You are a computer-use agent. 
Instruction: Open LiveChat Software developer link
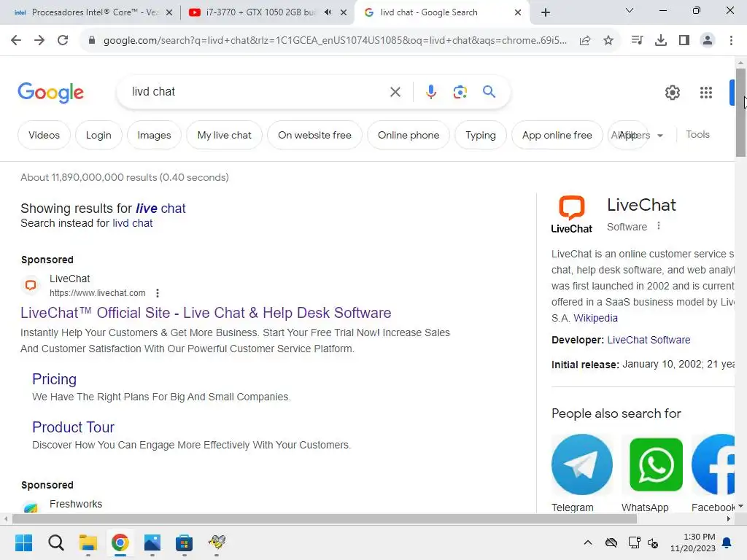(649, 340)
